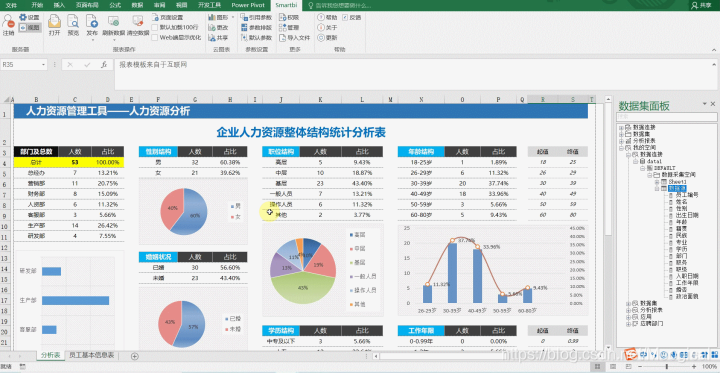Open the Name Box dropdown arrow
720x373 pixels.
(44, 65)
